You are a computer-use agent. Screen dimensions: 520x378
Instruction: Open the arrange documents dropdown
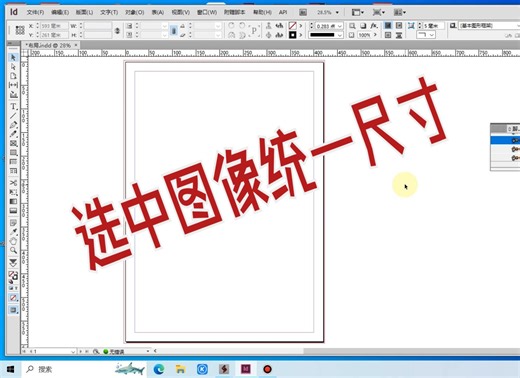(x=400, y=12)
